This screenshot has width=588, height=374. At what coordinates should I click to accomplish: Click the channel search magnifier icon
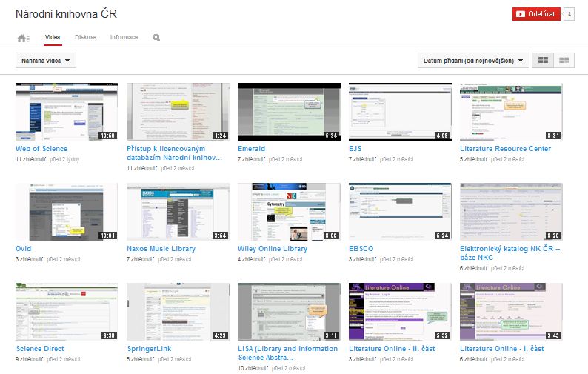pyautogui.click(x=156, y=38)
